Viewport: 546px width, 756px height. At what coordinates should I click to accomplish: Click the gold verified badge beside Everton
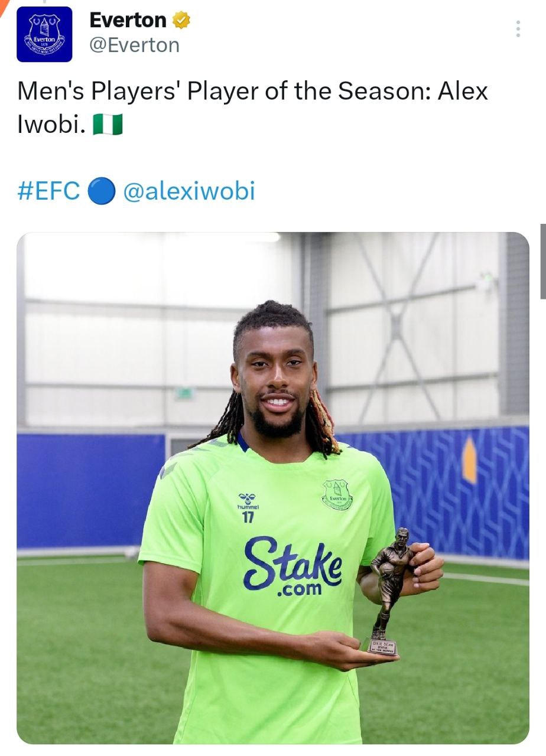coord(181,21)
